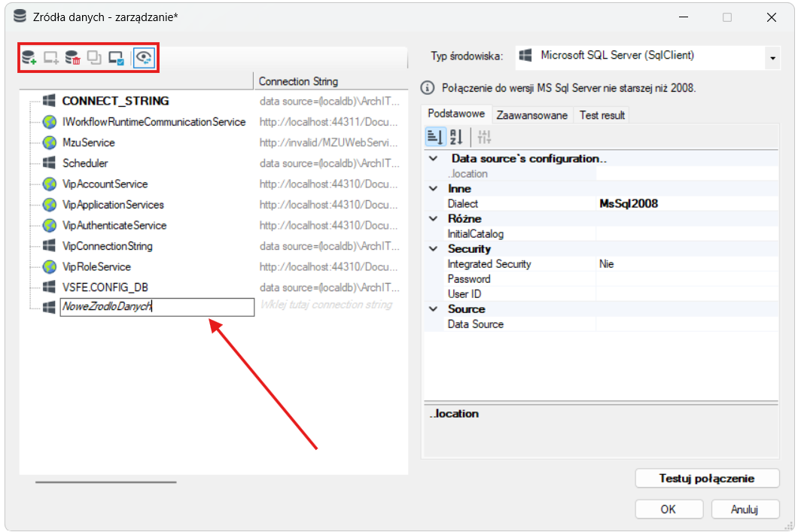The image size is (798, 532).
Task: Click the Windows icon beside VipConnectionString
Action: pyautogui.click(x=50, y=245)
